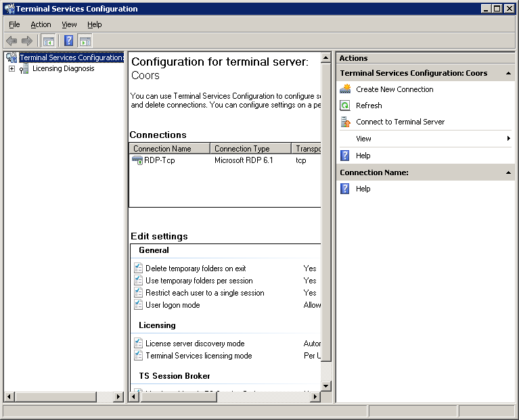This screenshot has width=519, height=420.
Task: Select Delete temporary folders on exit setting
Action: tap(196, 269)
